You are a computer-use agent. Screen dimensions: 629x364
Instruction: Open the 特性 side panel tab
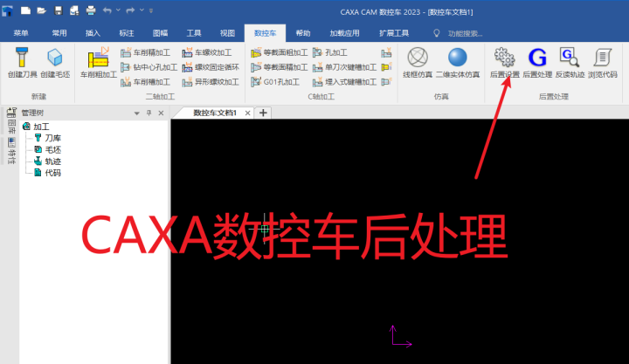pos(11,151)
